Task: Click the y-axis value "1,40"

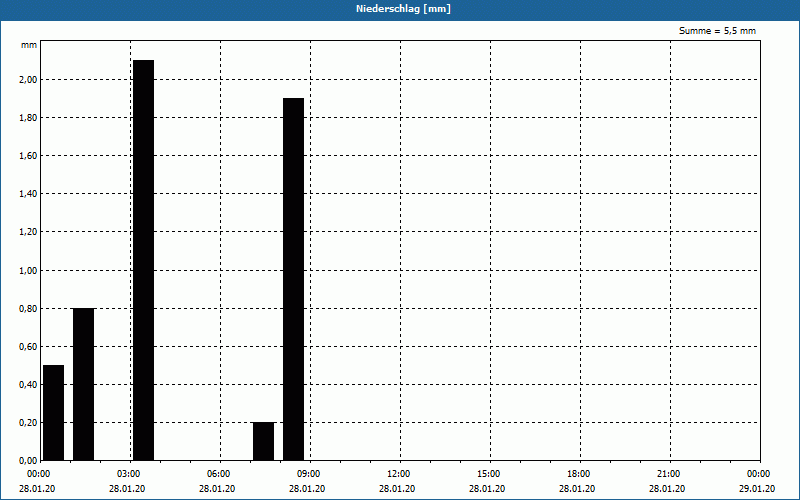Action: pyautogui.click(x=28, y=194)
